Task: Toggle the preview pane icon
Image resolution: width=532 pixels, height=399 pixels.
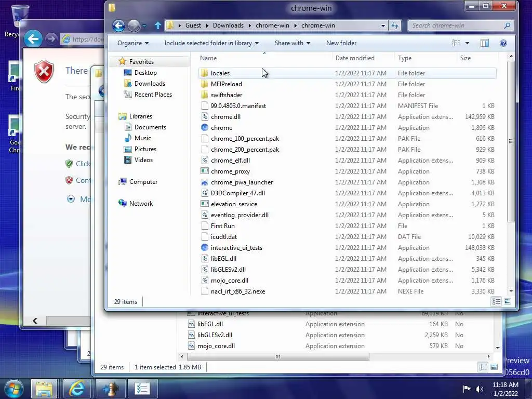Action: tap(485, 43)
